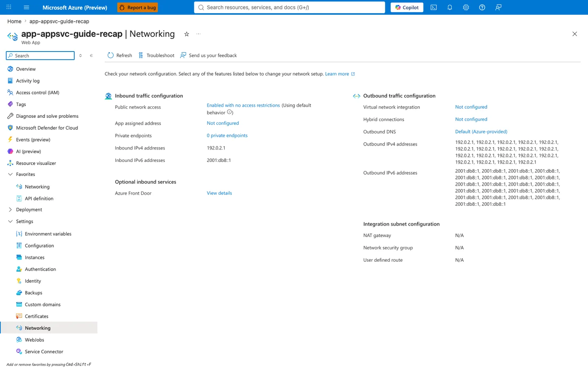Click Troubleshoot in the toolbar
The width and height of the screenshot is (588, 368).
coord(156,55)
